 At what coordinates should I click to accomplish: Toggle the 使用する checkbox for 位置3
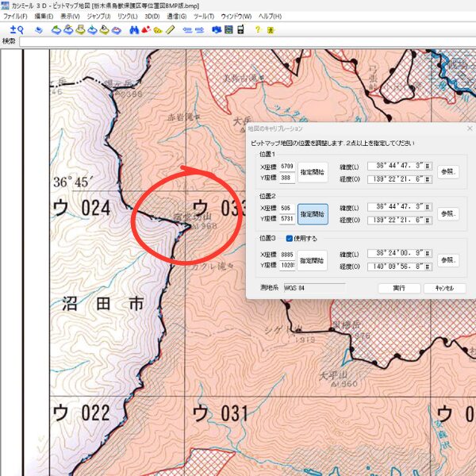(x=289, y=238)
